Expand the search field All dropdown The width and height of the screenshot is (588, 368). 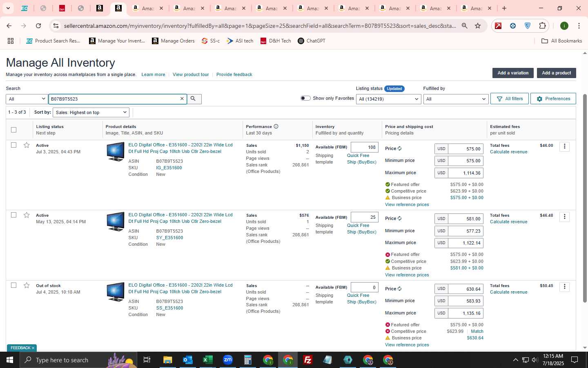pos(27,99)
